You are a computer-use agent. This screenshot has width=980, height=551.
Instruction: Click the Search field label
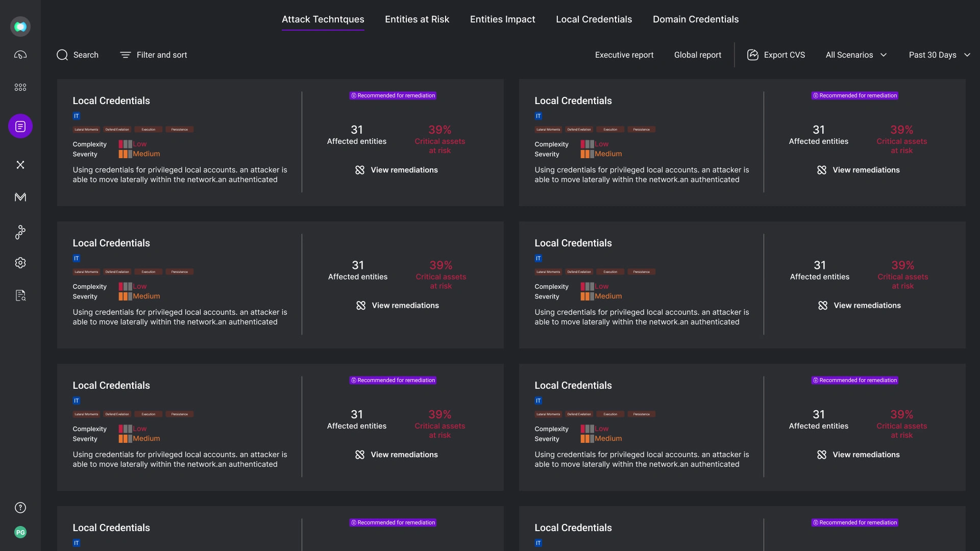tap(86, 55)
